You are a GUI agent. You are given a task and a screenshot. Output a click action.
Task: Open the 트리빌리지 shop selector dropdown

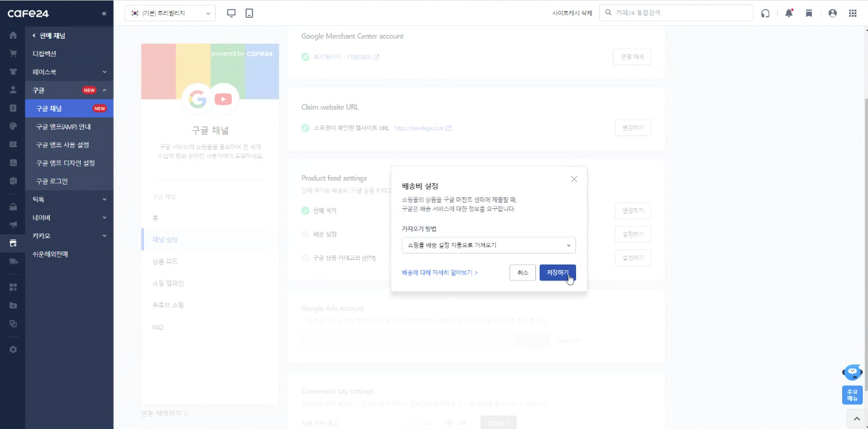pyautogui.click(x=170, y=13)
